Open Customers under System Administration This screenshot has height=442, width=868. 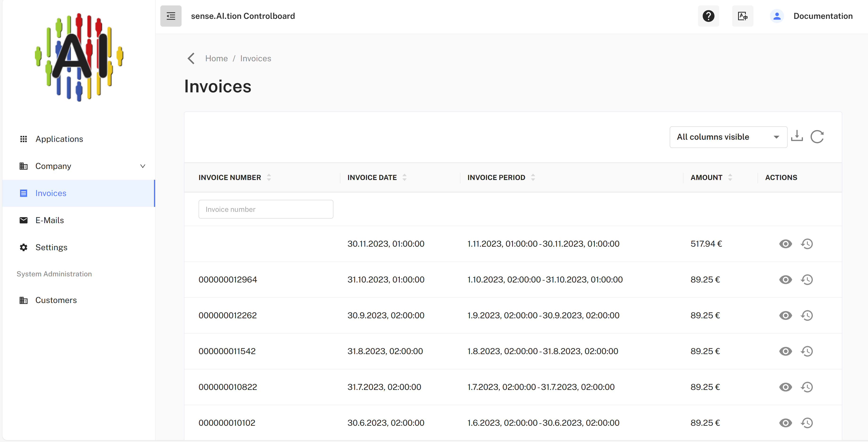(x=79, y=300)
